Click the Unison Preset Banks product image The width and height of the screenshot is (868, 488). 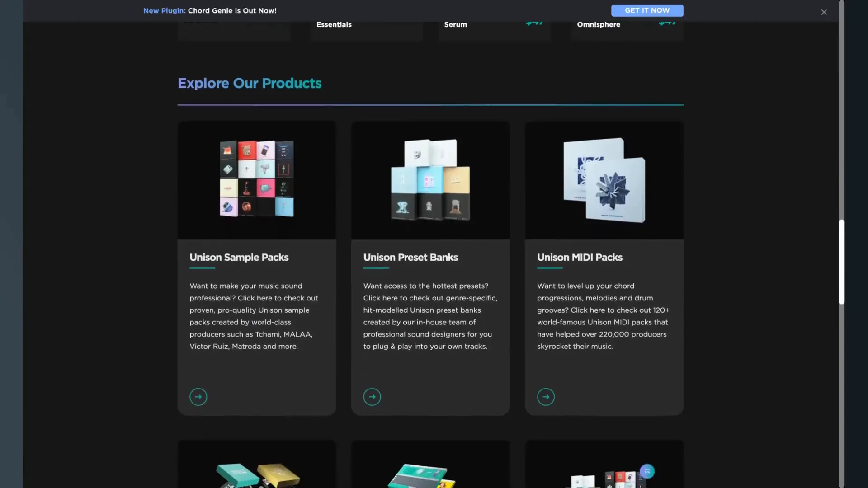tap(430, 180)
